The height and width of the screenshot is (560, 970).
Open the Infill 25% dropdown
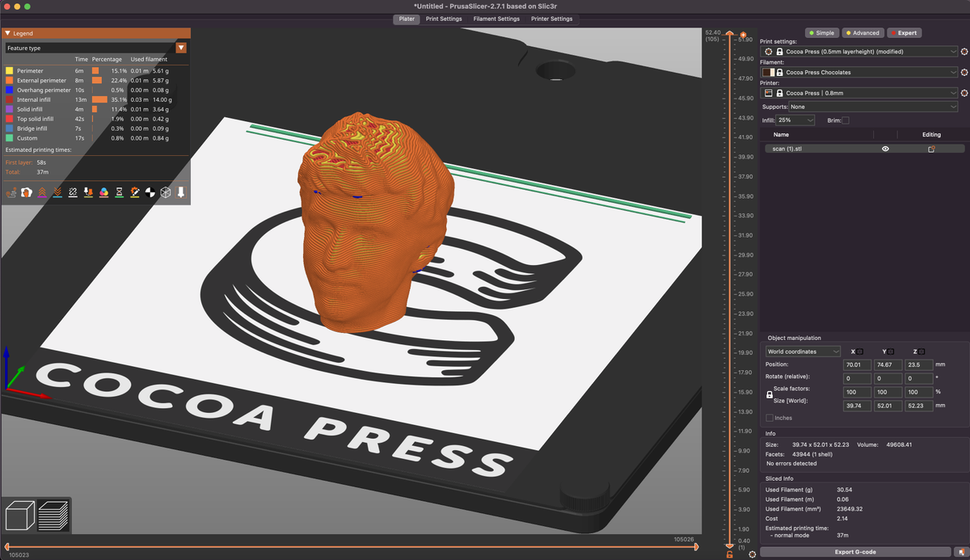(796, 120)
